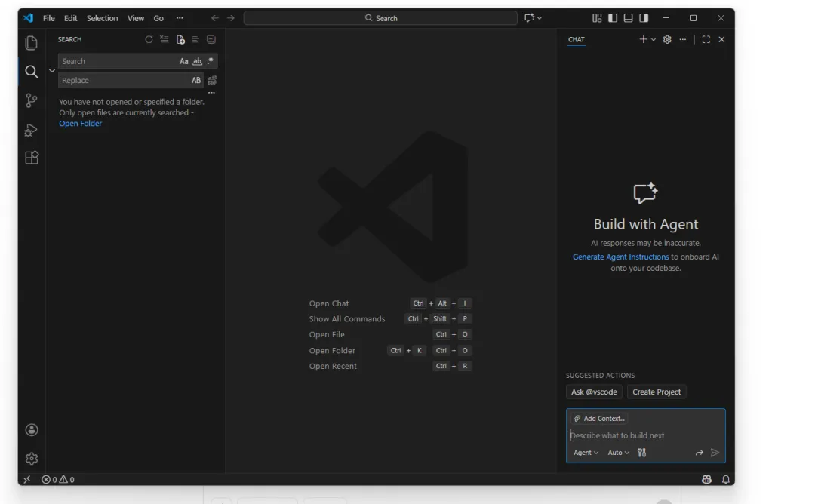Image resolution: width=815 pixels, height=504 pixels.
Task: Open remote window from status bar
Action: 27,480
